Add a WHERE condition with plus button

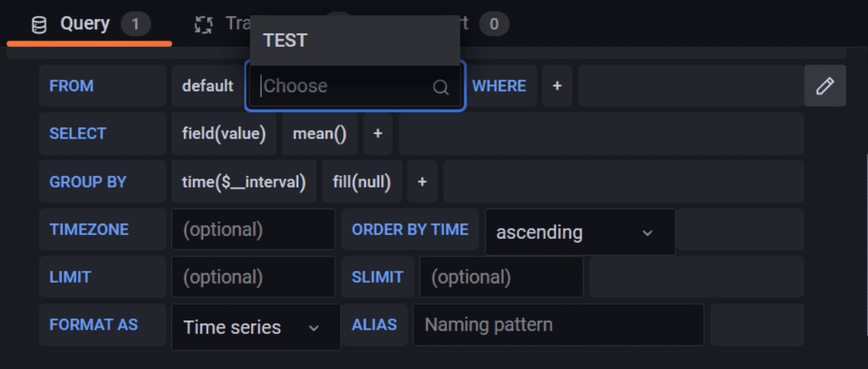click(557, 86)
